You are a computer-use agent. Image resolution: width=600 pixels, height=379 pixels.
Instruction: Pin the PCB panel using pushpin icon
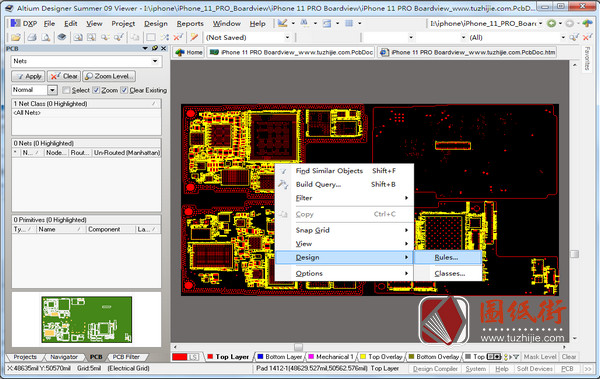tap(155, 48)
